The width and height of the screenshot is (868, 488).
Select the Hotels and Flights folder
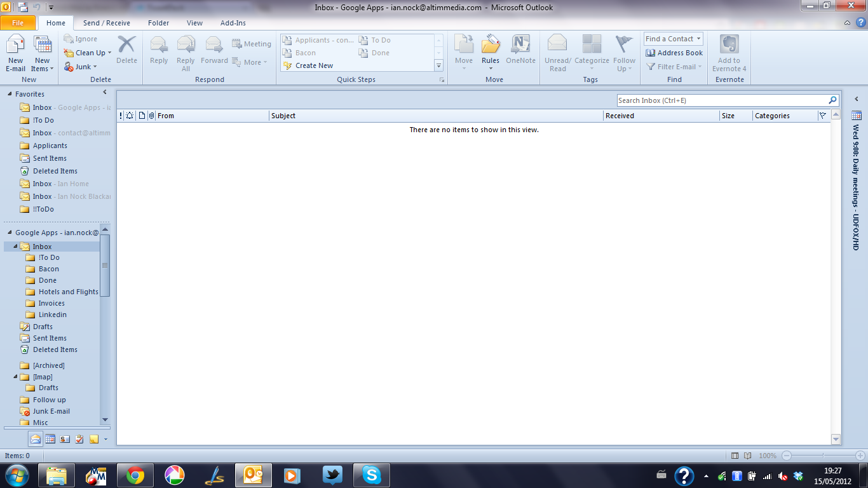coord(68,292)
